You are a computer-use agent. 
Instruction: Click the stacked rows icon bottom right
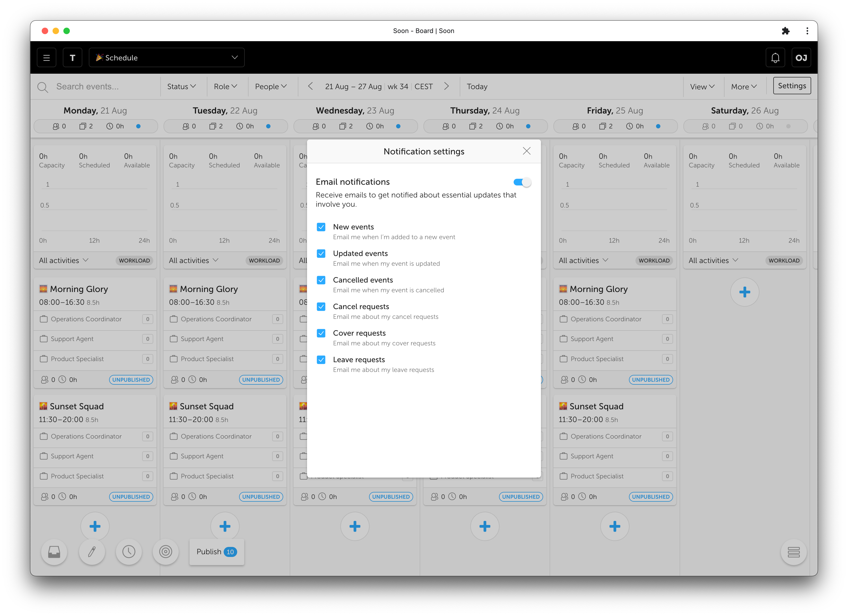(x=793, y=552)
